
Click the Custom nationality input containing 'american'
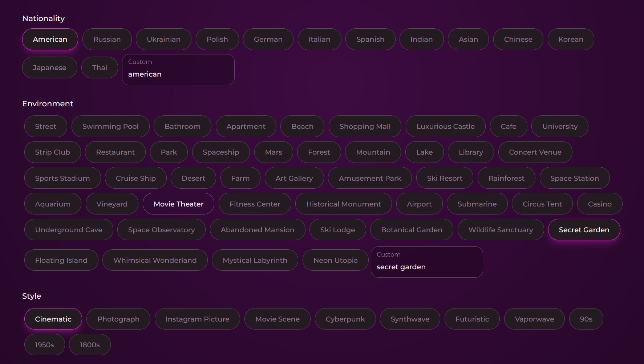coord(178,74)
